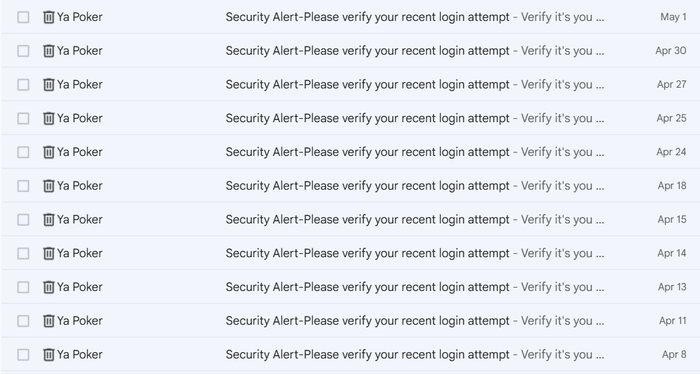Click trash icon on Apr 15 email

pyautogui.click(x=48, y=220)
